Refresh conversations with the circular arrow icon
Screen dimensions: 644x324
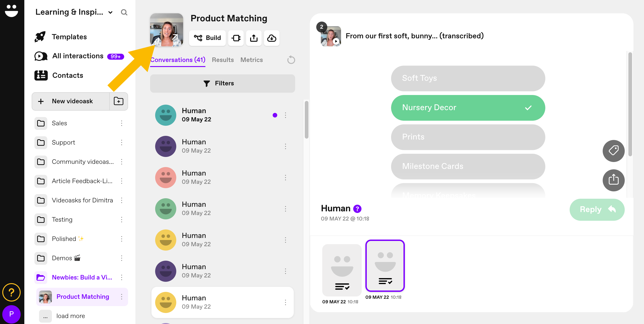coord(291,60)
